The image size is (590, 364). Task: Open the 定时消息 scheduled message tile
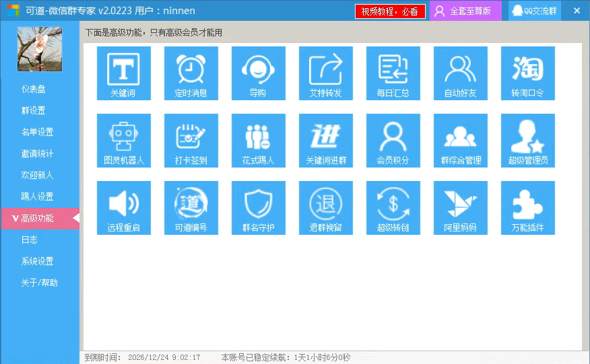click(191, 73)
